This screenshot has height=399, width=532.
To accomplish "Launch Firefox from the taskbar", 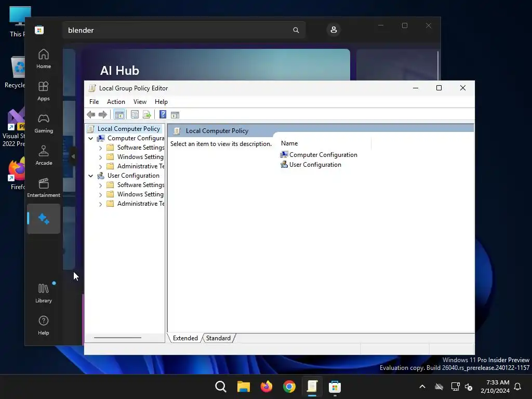I will click(x=267, y=387).
